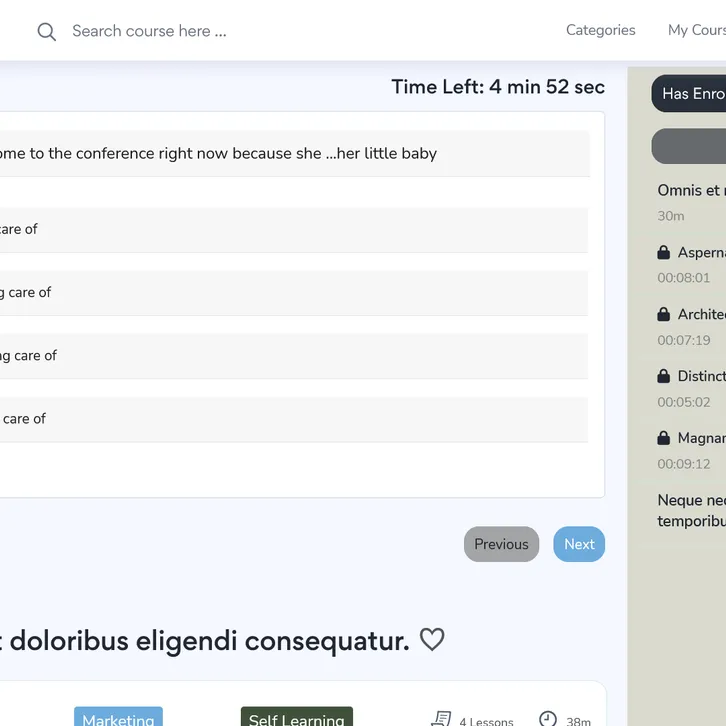
Task: Click the lock icon beside Asperna lesson
Action: click(x=663, y=253)
